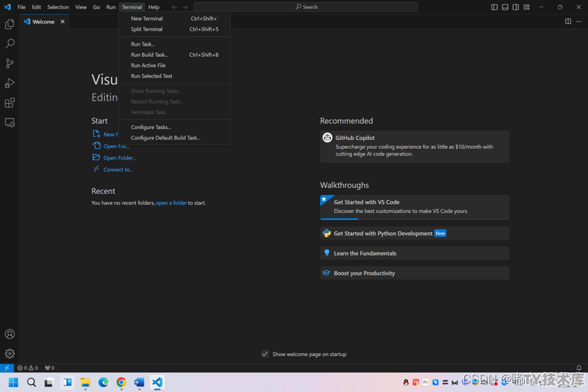This screenshot has height=392, width=588.
Task: Switch to Microsoft Word on the taskbar
Action: click(x=139, y=382)
